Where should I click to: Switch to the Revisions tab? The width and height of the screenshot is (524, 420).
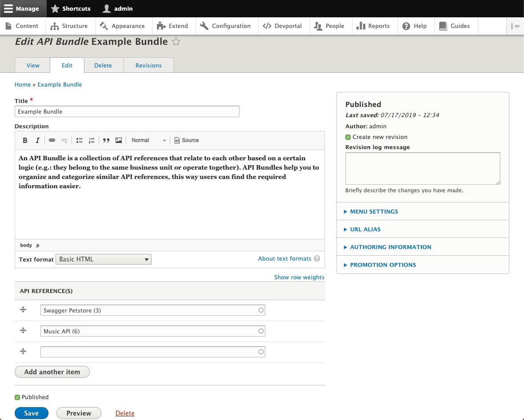pyautogui.click(x=148, y=65)
